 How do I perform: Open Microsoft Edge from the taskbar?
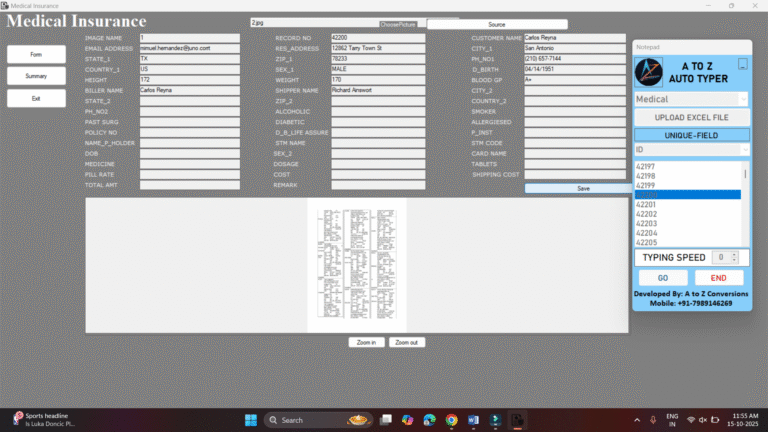tap(430, 420)
